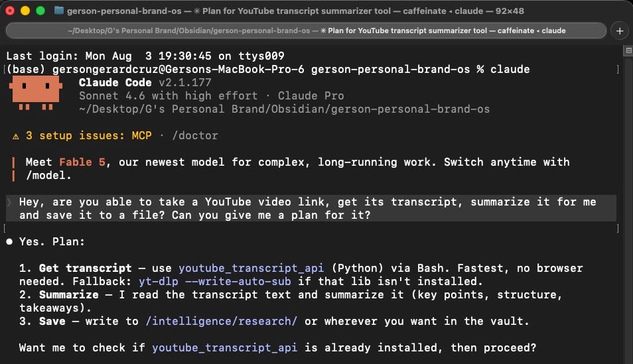Click the white bullet before 'Yes. Plan:'
This screenshot has width=633, height=364.
9,242
